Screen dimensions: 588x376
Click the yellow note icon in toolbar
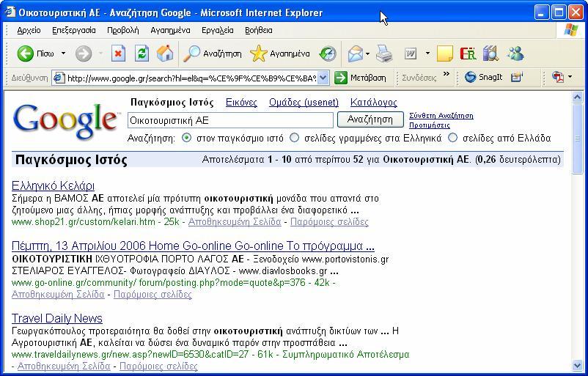pos(445,54)
